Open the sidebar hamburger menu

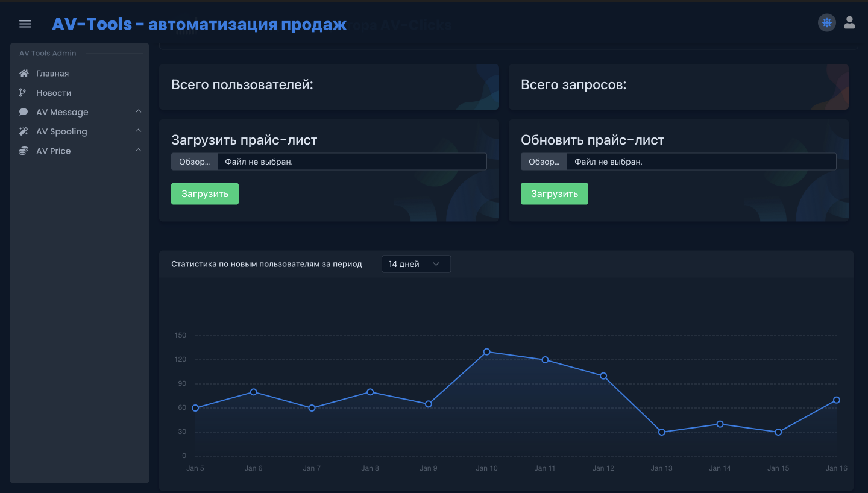25,24
